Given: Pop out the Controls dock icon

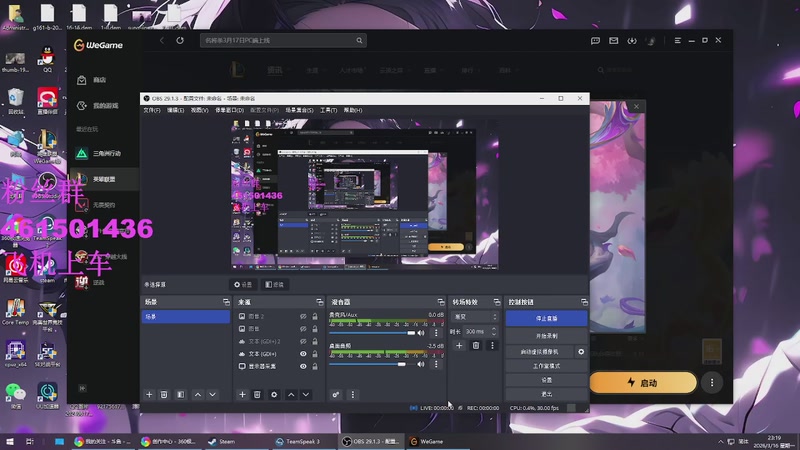Looking at the screenshot, I should click(584, 302).
